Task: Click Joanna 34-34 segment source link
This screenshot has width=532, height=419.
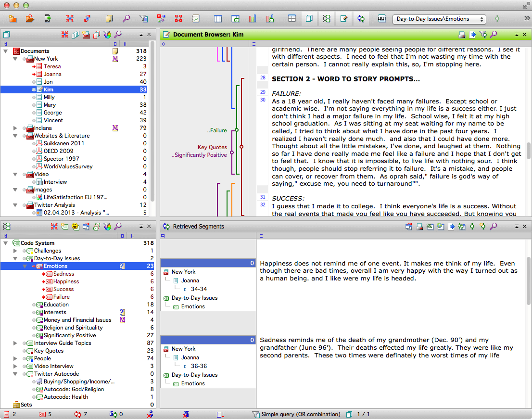Action: (199, 289)
